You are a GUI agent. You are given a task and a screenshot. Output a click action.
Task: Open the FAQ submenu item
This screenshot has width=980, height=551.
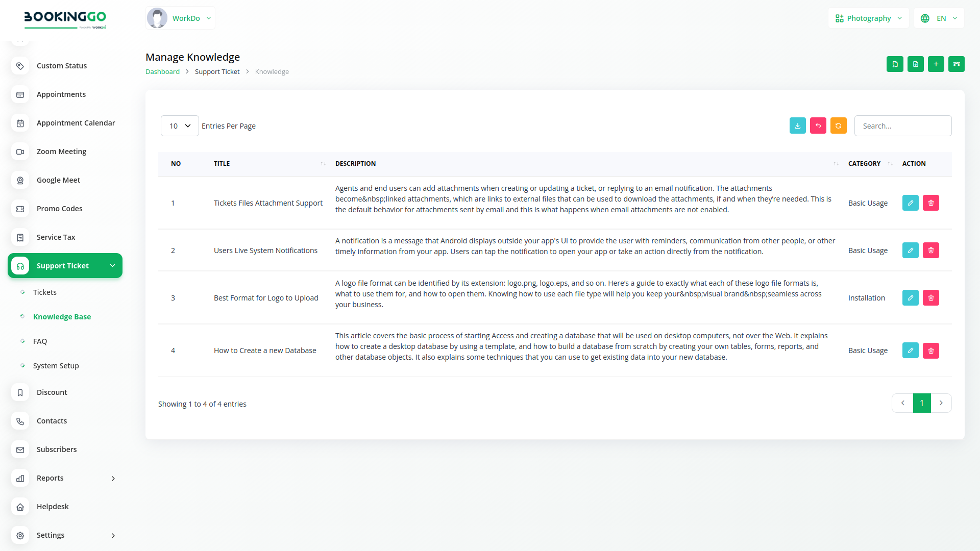[40, 341]
